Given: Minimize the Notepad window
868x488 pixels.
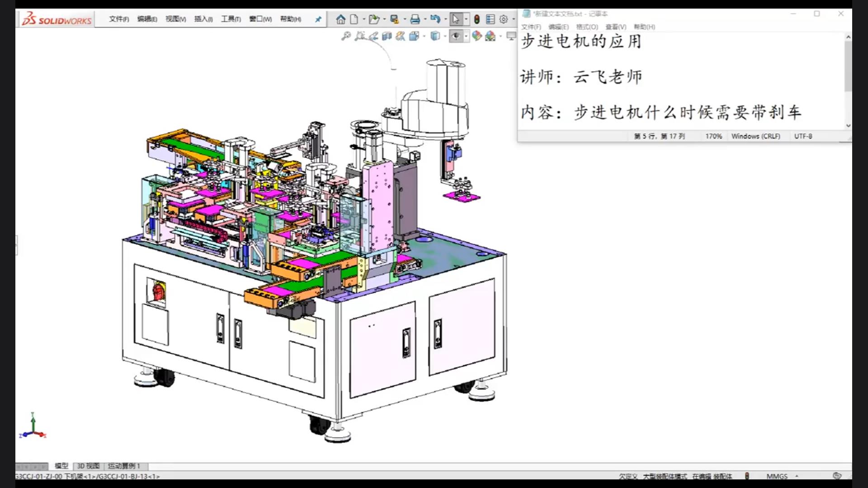Looking at the screenshot, I should [x=793, y=14].
